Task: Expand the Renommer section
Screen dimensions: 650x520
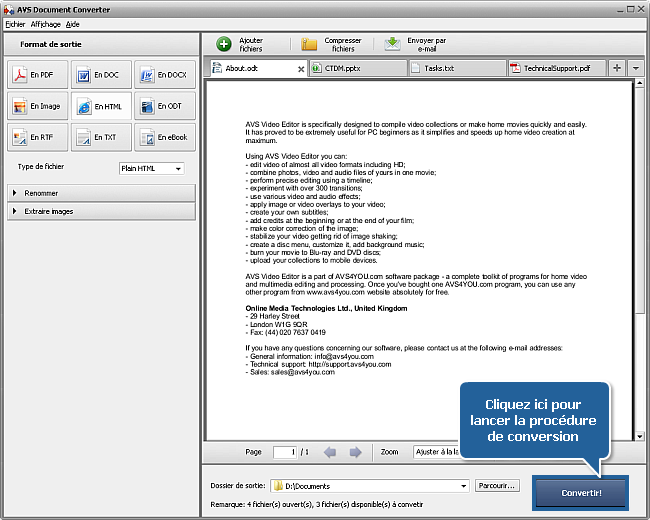Action: [x=101, y=193]
